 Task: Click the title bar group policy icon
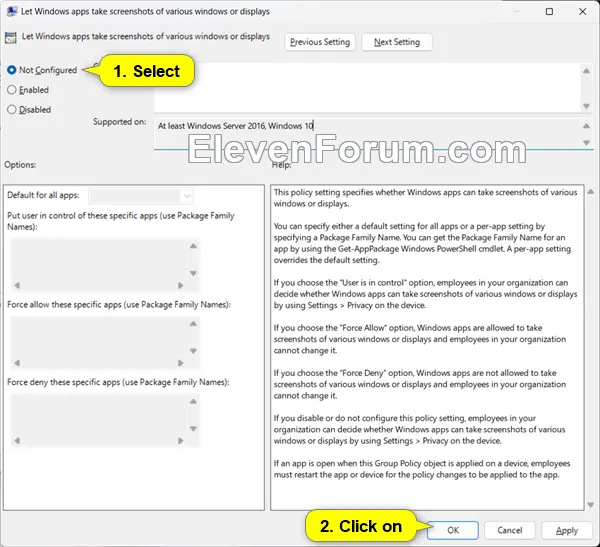[12, 11]
